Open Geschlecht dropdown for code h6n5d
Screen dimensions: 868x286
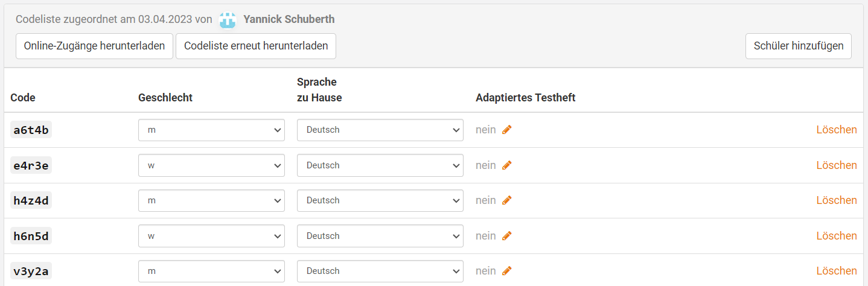211,236
